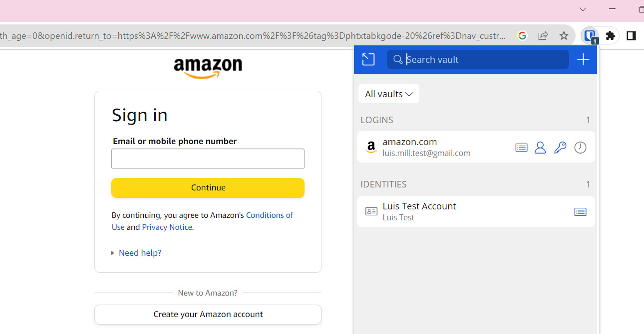Image resolution: width=644 pixels, height=334 pixels.
Task: Add a new vault item
Action: [x=583, y=60]
